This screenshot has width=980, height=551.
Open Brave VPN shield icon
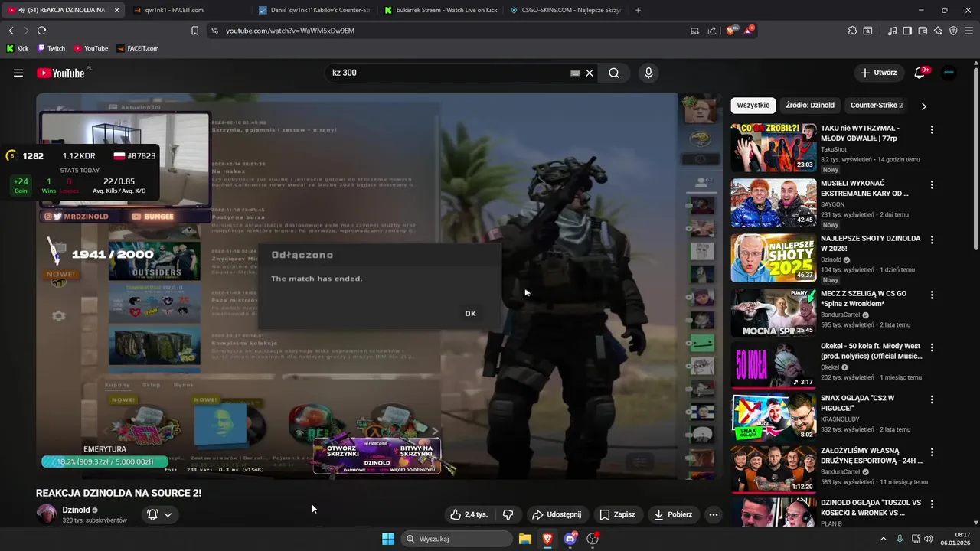953,31
